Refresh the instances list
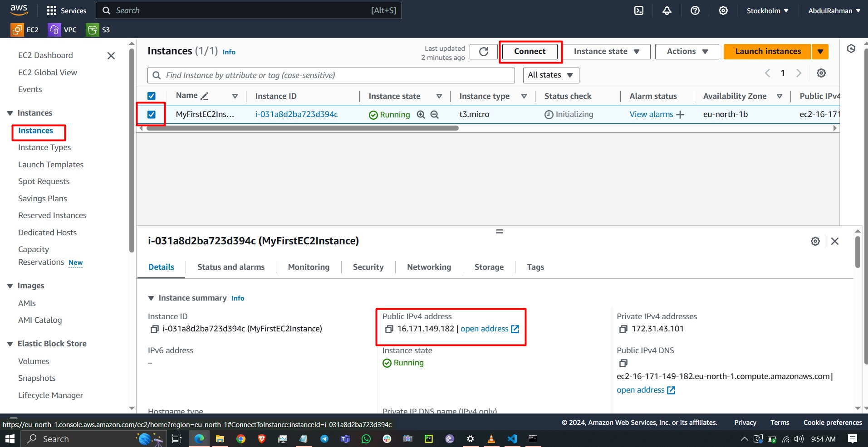868x447 pixels. coord(484,52)
